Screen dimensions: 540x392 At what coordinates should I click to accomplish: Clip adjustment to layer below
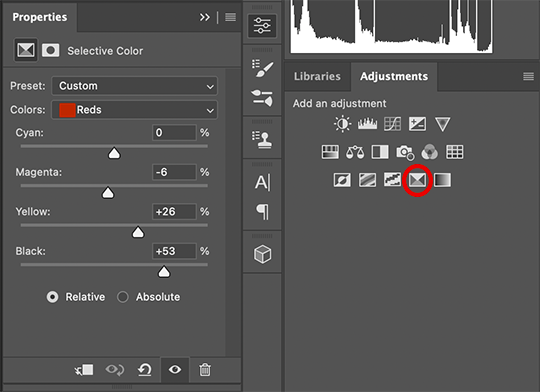[x=84, y=370]
